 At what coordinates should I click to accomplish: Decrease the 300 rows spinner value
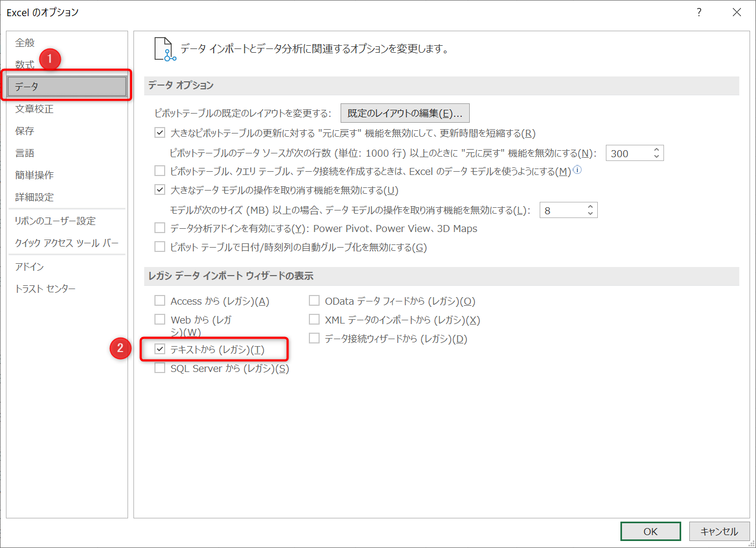656,157
